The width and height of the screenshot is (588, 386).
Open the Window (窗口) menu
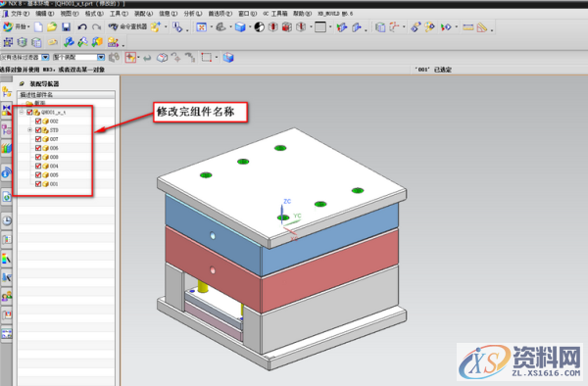[248, 14]
